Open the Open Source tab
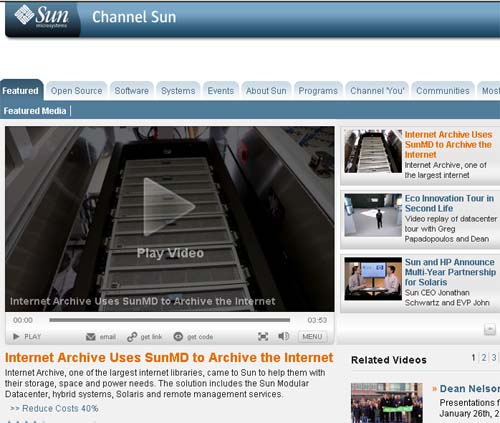 (x=76, y=91)
